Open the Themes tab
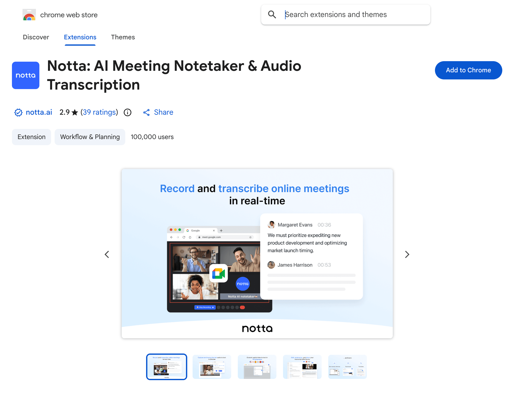The height and width of the screenshot is (404, 532). [x=123, y=37]
